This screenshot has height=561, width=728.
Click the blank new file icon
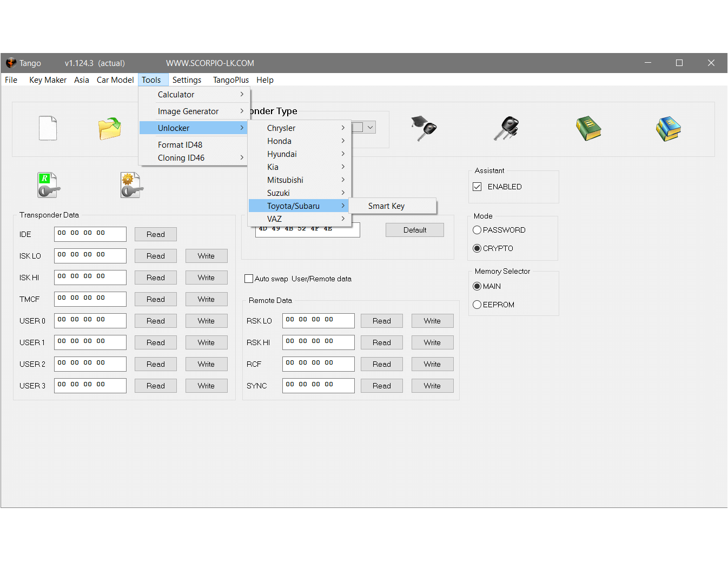tap(48, 128)
